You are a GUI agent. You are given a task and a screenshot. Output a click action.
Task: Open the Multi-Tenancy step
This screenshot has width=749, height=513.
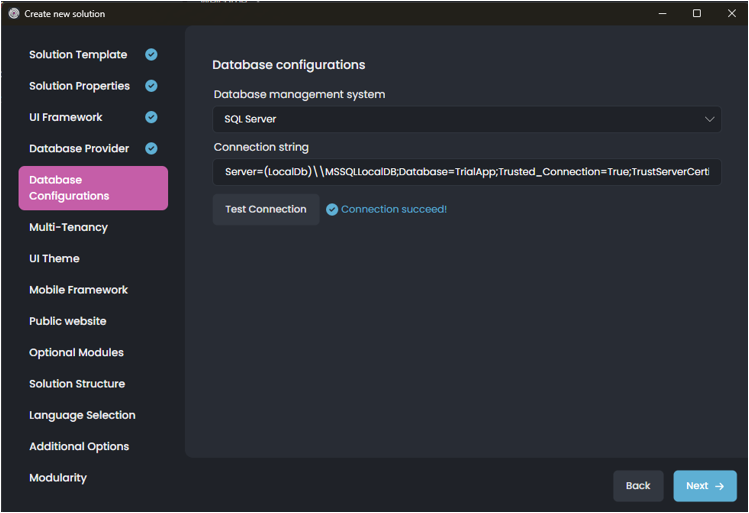click(68, 227)
